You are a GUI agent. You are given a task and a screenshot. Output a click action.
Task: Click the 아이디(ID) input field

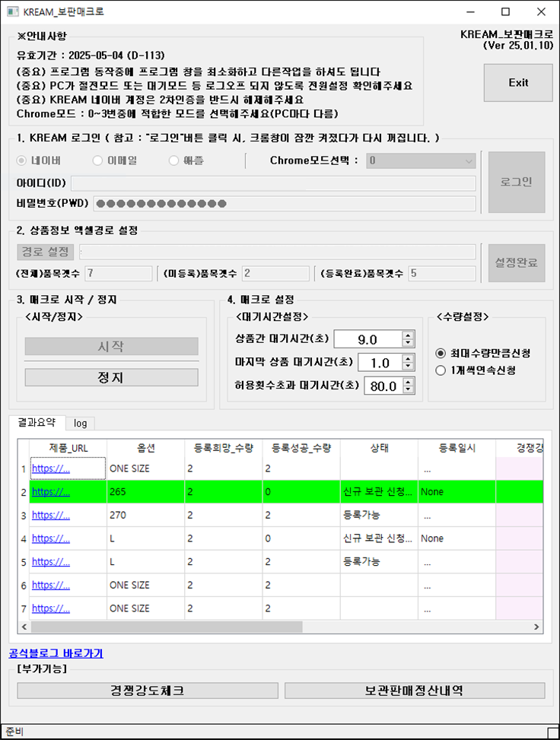[273, 183]
